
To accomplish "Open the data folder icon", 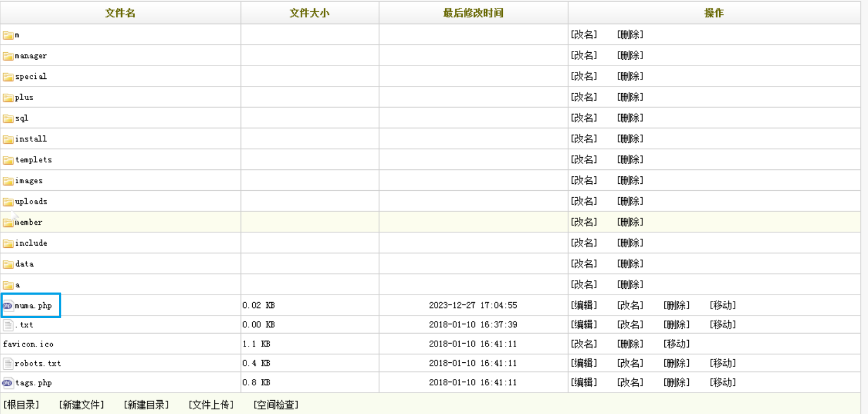I will (8, 264).
